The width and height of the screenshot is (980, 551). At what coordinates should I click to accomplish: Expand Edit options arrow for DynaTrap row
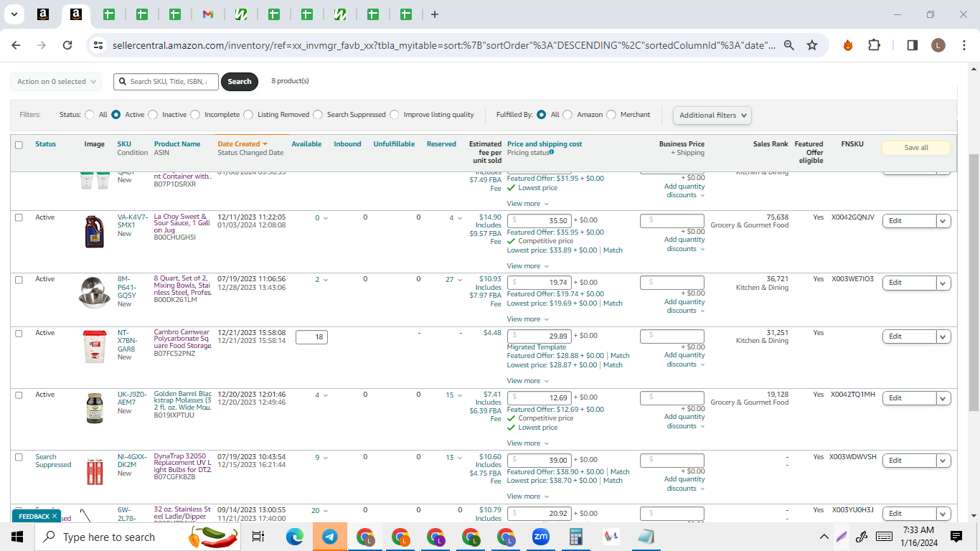pos(944,461)
